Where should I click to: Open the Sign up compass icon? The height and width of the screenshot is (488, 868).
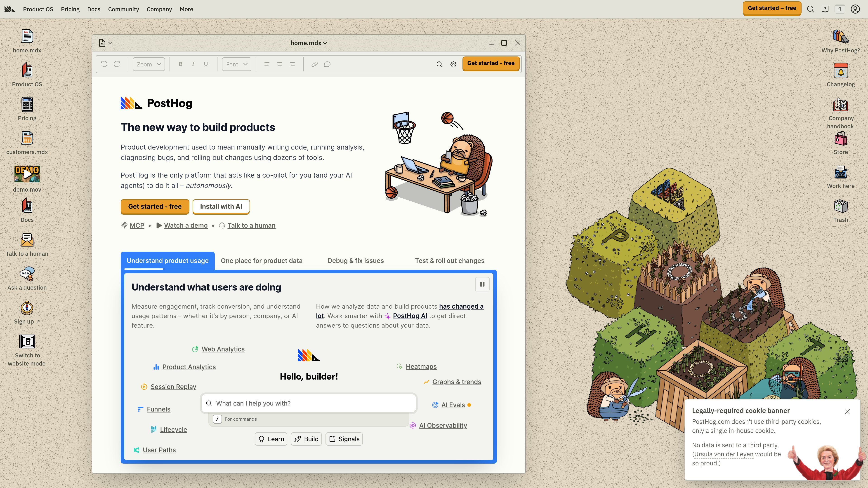coord(27,308)
